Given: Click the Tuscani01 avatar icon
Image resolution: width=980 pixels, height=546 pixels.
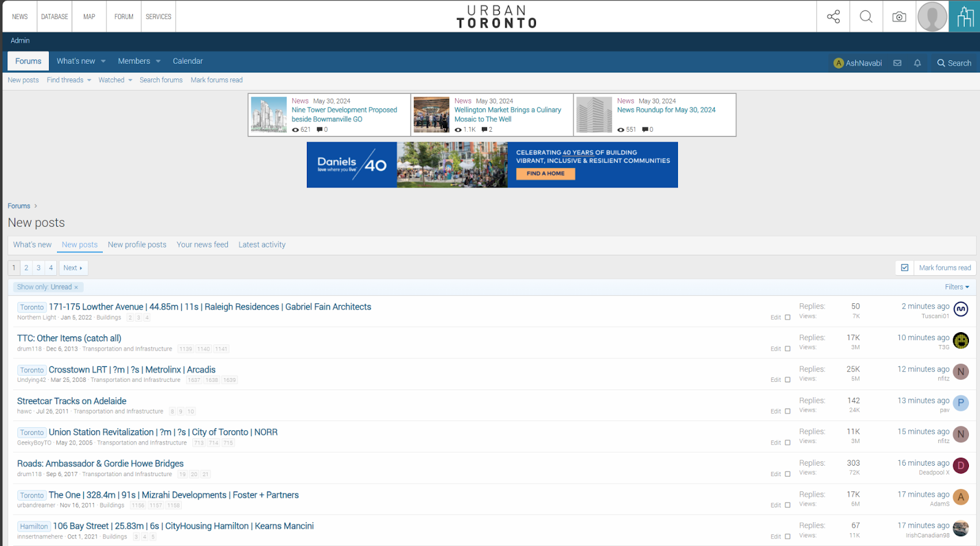Looking at the screenshot, I should 961,309.
